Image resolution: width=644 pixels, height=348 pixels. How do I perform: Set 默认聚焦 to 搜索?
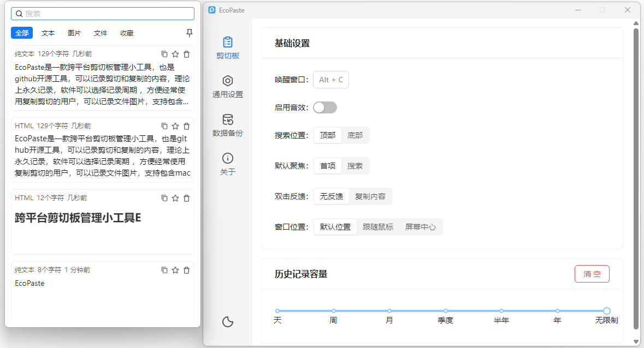pos(355,166)
